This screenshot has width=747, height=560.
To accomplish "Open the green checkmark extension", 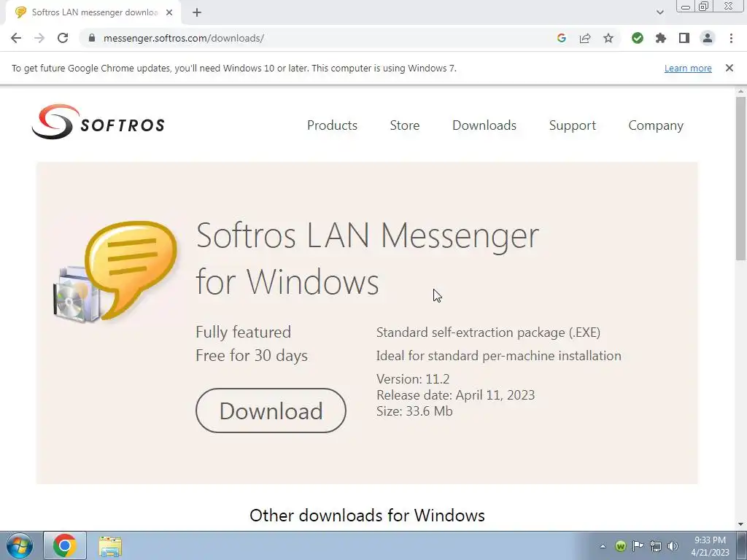I will 638,38.
